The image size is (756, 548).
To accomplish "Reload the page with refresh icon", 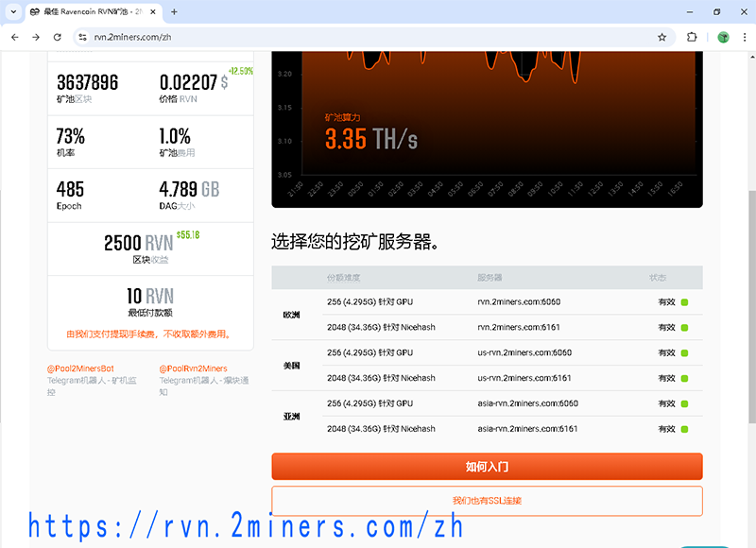I will click(x=58, y=37).
